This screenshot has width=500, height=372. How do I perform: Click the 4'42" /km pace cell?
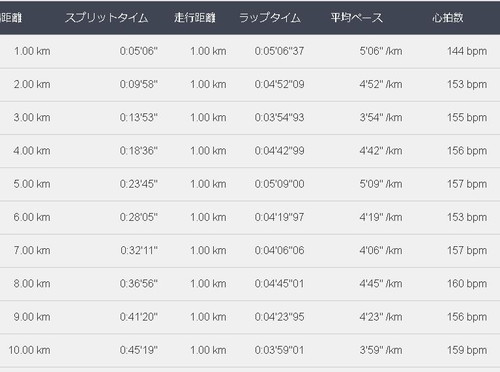tap(381, 151)
